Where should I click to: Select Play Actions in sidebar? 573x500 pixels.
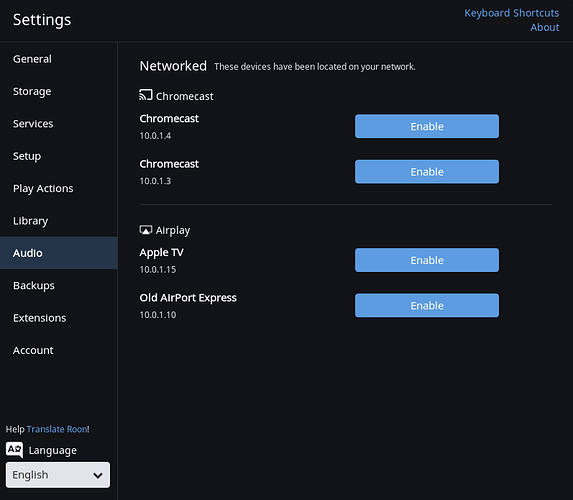(58, 188)
